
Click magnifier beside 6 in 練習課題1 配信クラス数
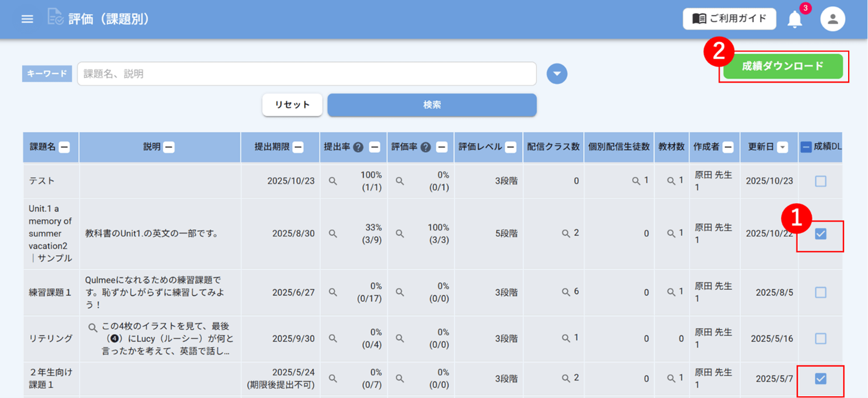coord(566,292)
